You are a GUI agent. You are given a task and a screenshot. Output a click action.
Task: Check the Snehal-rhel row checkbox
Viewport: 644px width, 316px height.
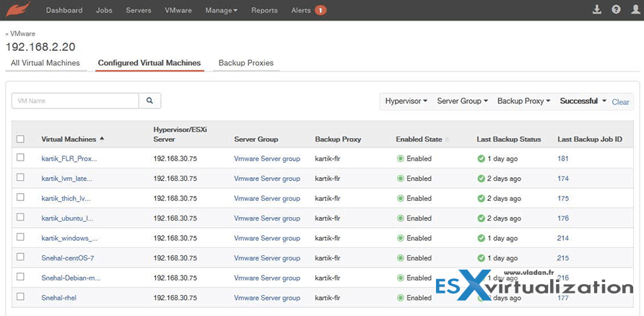coord(20,296)
